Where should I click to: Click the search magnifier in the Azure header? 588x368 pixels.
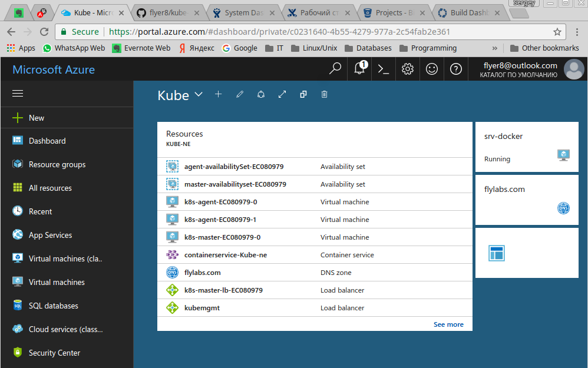pyautogui.click(x=335, y=69)
